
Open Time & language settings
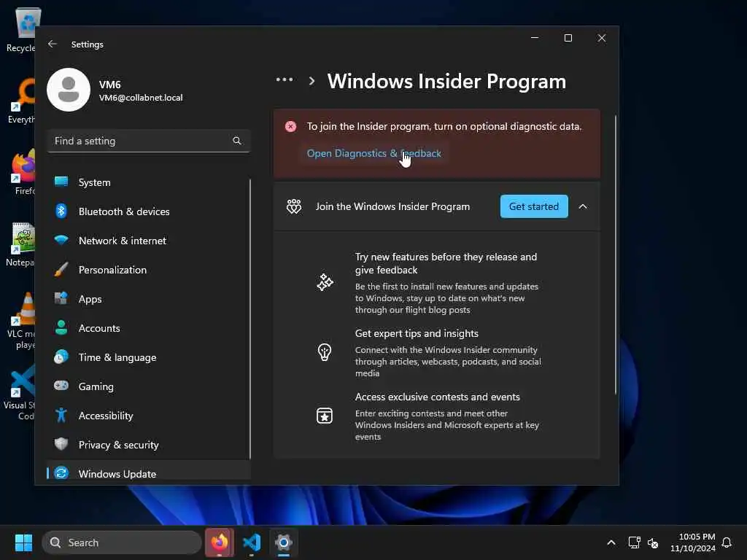click(x=148, y=357)
